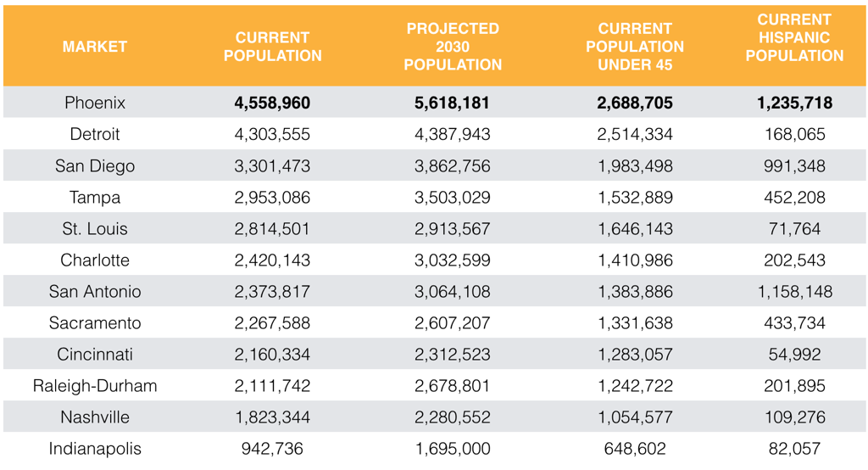This screenshot has width=868, height=470.
Task: Select San Diego in the market column
Action: point(95,165)
